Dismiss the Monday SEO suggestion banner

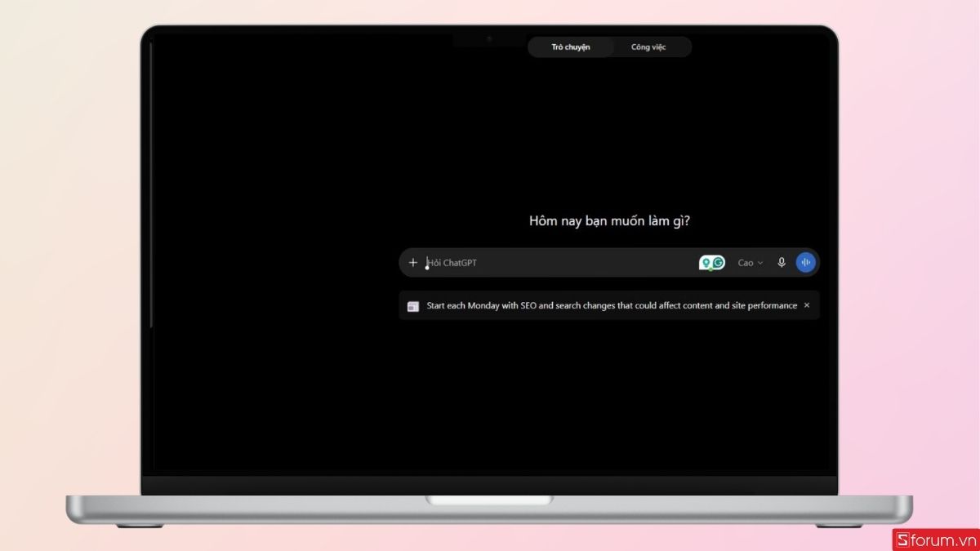coord(807,305)
